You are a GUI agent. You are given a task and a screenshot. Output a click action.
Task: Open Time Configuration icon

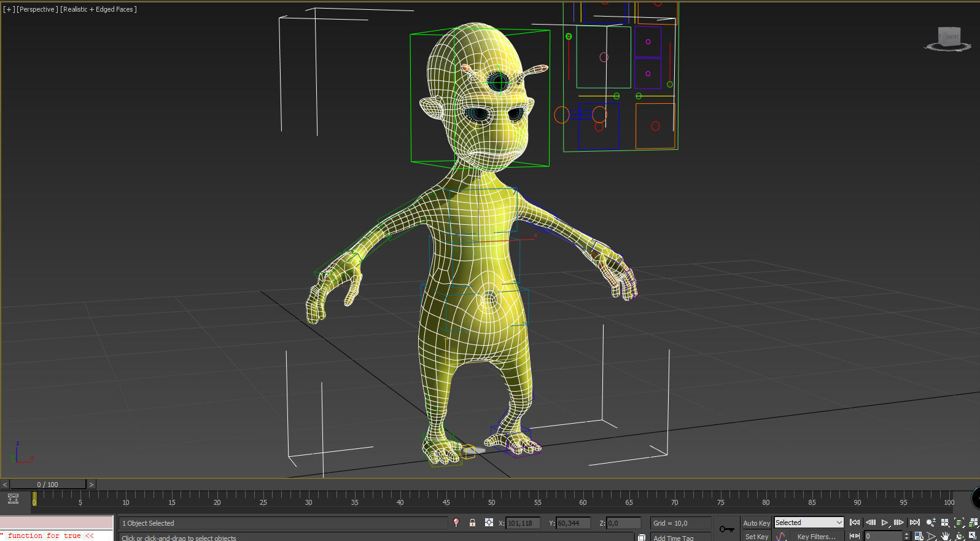(x=919, y=536)
